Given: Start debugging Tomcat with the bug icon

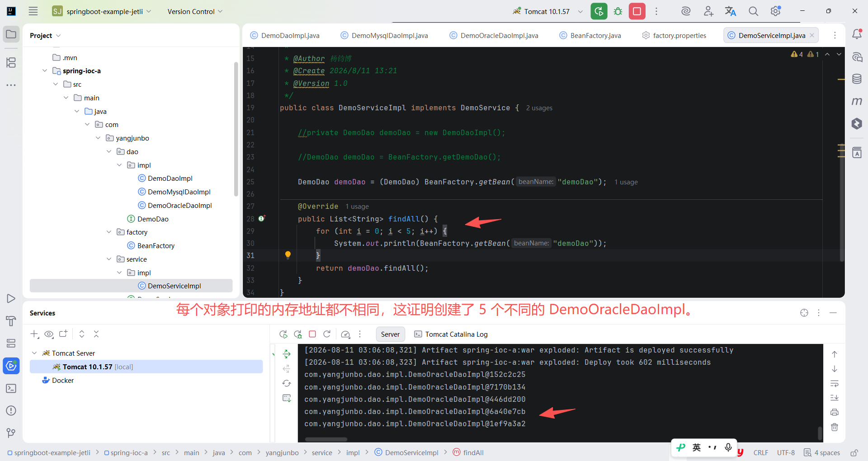Looking at the screenshot, I should pyautogui.click(x=618, y=11).
